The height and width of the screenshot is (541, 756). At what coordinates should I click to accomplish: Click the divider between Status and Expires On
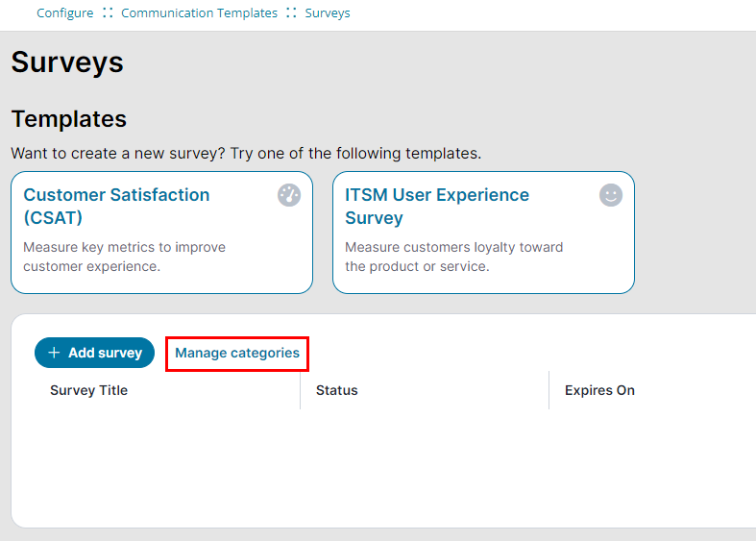click(549, 390)
